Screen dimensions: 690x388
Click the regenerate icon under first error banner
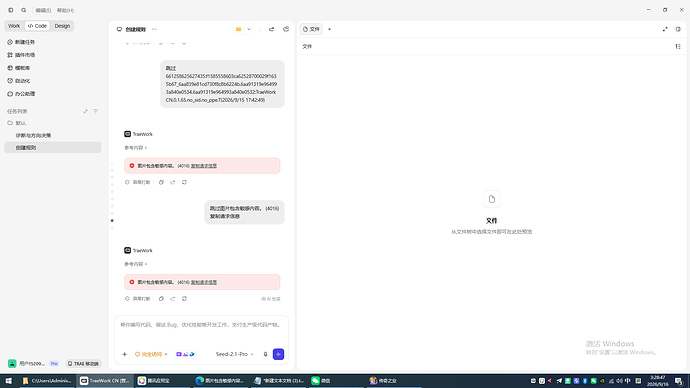click(184, 182)
